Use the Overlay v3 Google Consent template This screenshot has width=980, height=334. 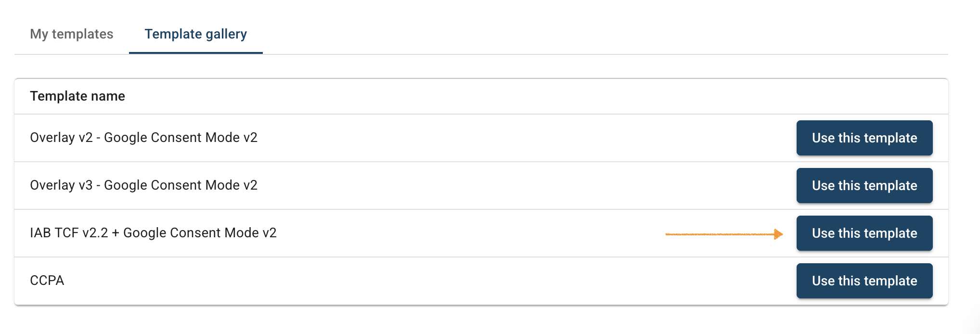(x=864, y=186)
